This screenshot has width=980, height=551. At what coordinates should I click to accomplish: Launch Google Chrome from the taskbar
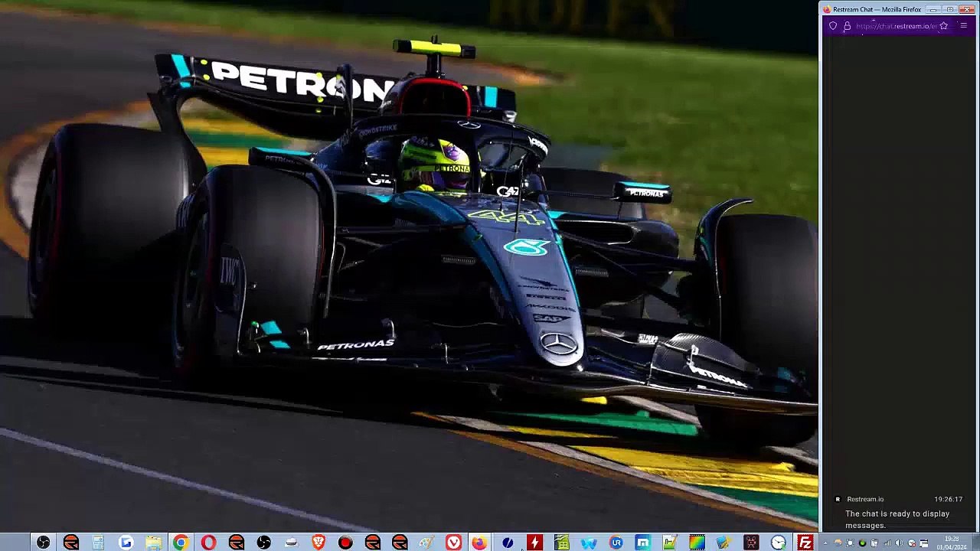tap(181, 543)
